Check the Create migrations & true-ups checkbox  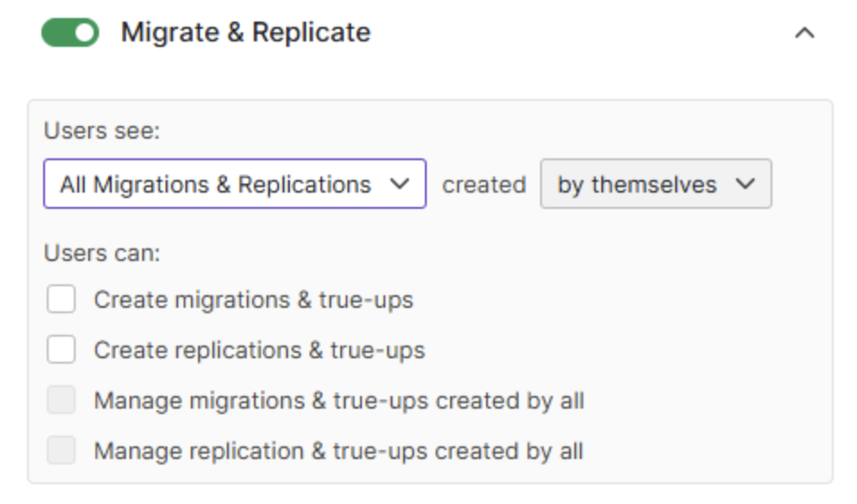(61, 299)
